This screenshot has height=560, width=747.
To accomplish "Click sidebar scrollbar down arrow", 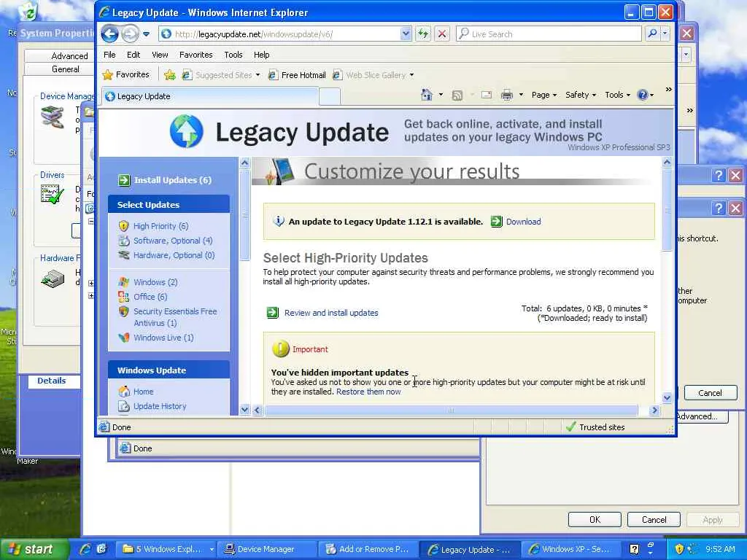I will pos(245,410).
